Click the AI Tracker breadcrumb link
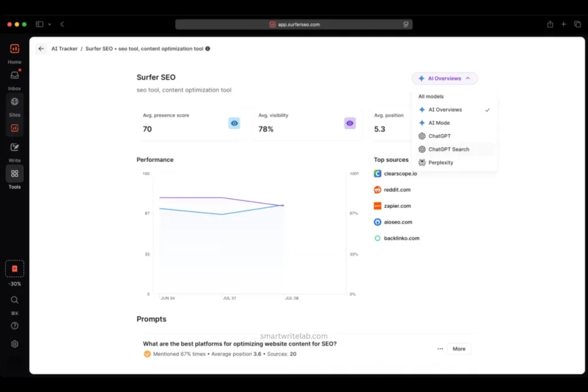Image resolution: width=588 pixels, height=392 pixels. coord(64,49)
